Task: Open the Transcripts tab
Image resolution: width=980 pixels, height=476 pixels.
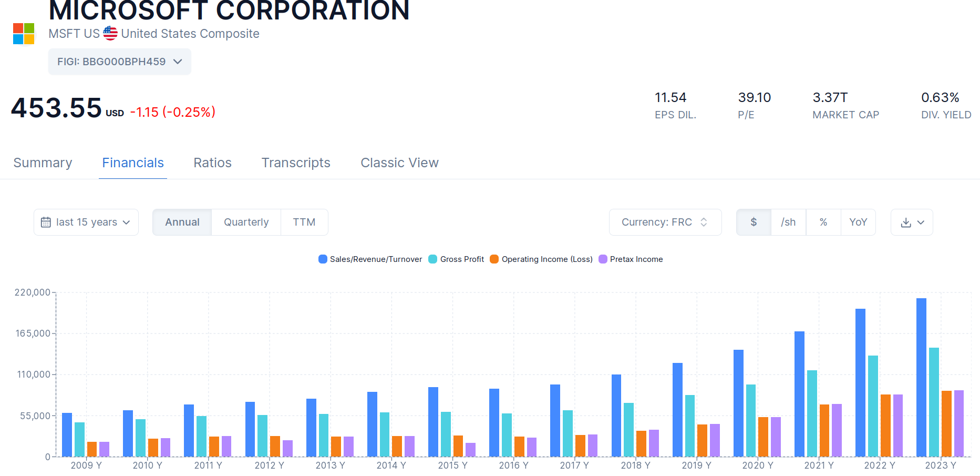Action: pos(296,163)
